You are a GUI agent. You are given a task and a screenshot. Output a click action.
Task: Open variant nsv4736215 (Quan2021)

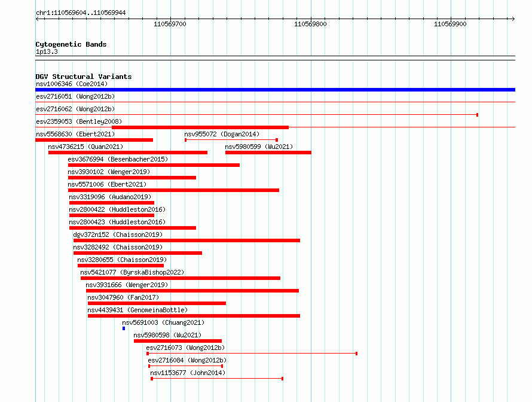coord(85,147)
